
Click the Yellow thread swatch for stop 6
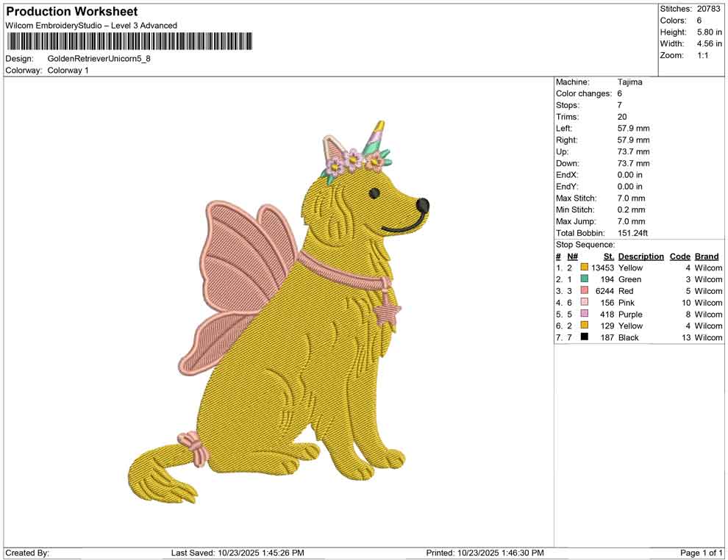[583, 326]
